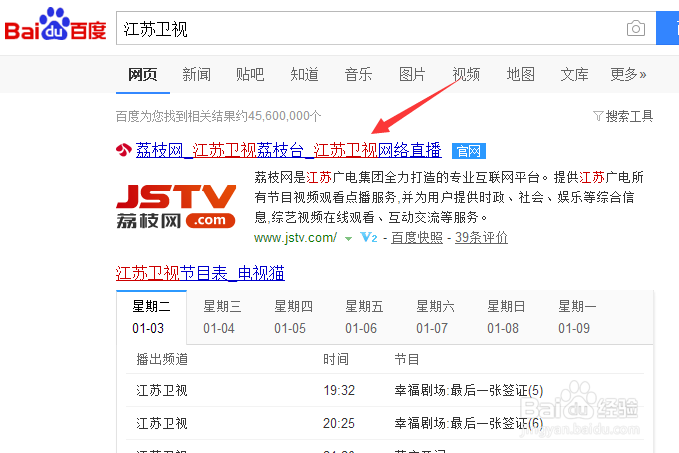
Task: Click the 19:32 time cell
Action: tap(339, 390)
